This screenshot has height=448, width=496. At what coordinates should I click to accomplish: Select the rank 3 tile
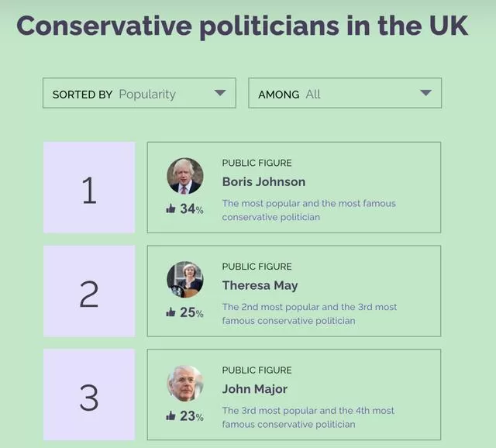[x=89, y=395]
